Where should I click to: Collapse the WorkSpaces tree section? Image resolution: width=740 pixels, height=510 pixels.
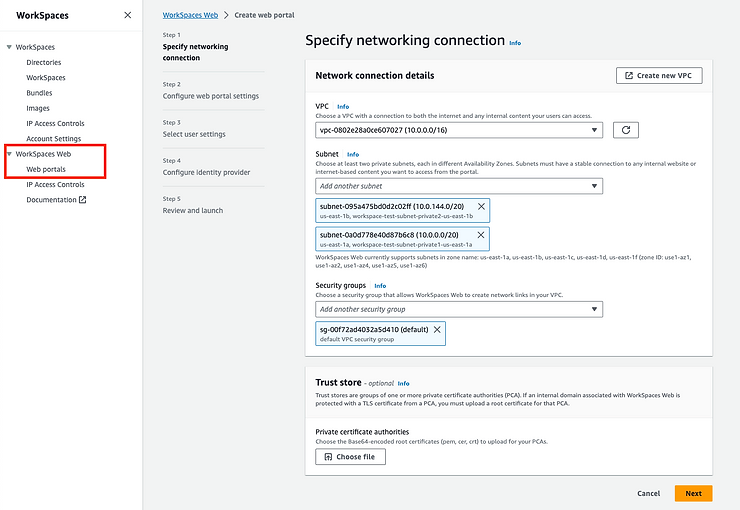[x=9, y=47]
